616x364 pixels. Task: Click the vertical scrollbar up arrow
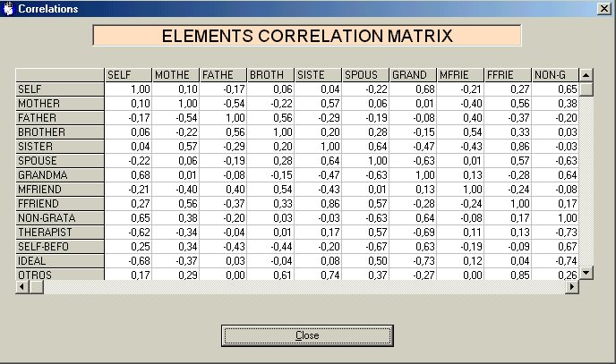[586, 74]
